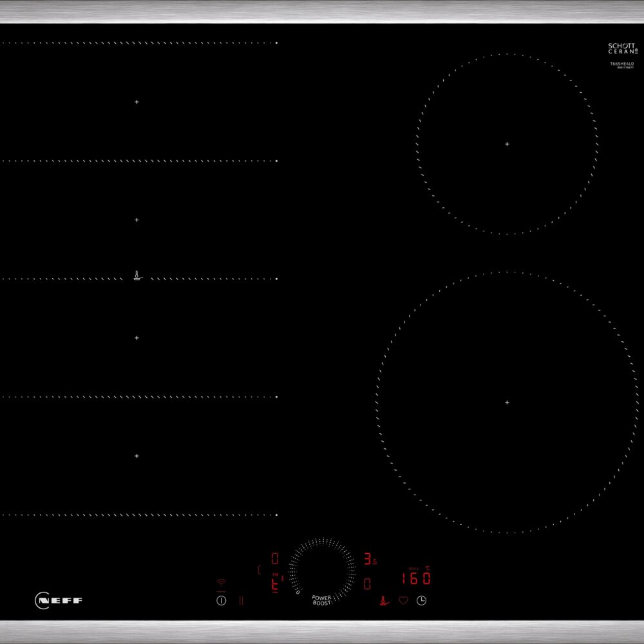Image resolution: width=644 pixels, height=644 pixels.
Task: Tap the heart favourite icon
Action: click(403, 600)
